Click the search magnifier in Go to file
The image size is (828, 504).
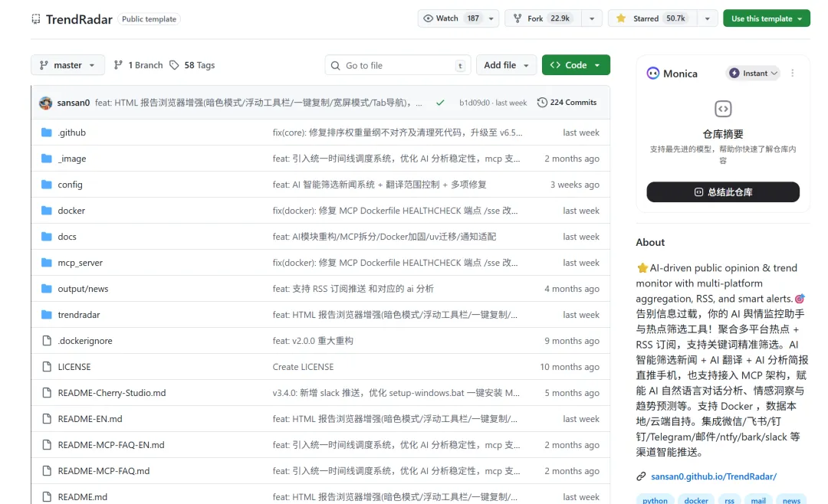tap(335, 65)
